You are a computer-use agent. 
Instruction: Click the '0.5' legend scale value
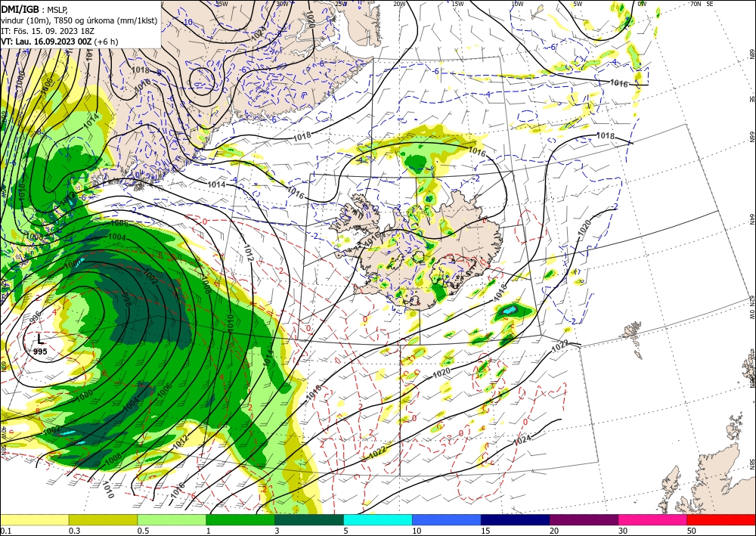click(143, 531)
